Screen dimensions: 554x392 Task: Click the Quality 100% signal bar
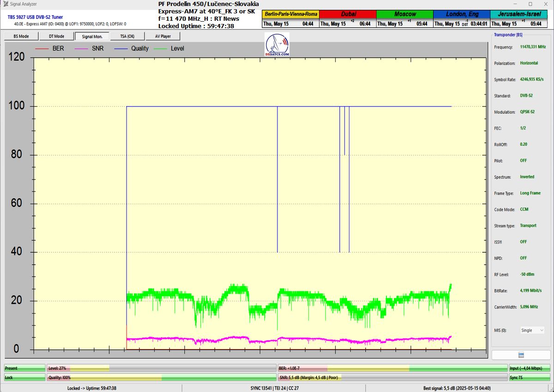(x=161, y=377)
